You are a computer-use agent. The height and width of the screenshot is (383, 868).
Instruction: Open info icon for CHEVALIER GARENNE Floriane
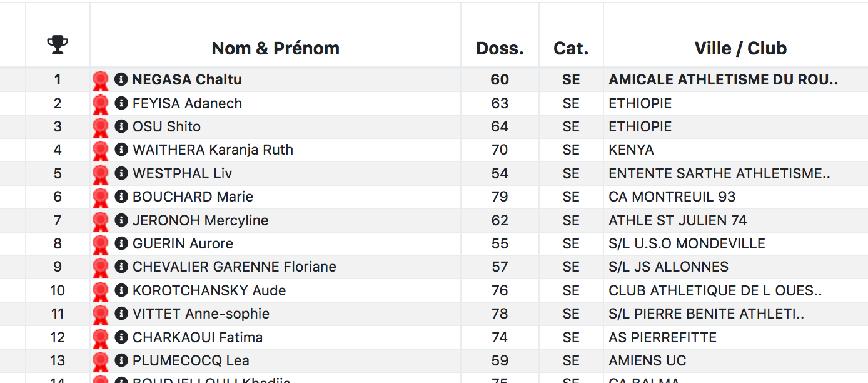click(x=121, y=267)
